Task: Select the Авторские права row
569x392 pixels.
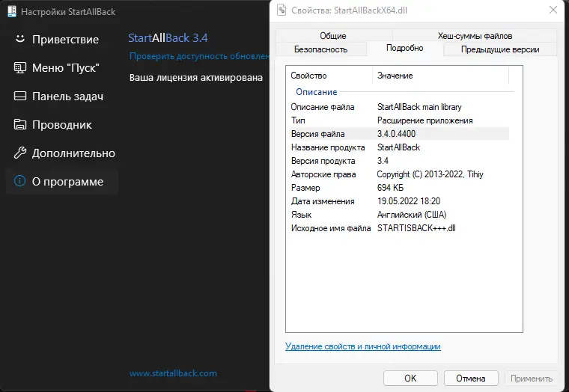Action: pyautogui.click(x=398, y=174)
